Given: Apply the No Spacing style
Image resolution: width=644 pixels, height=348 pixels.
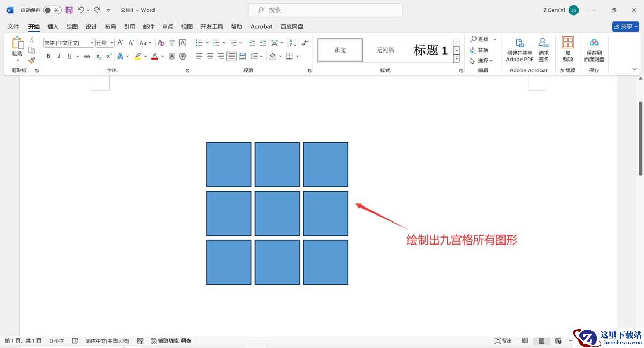Looking at the screenshot, I should [385, 50].
